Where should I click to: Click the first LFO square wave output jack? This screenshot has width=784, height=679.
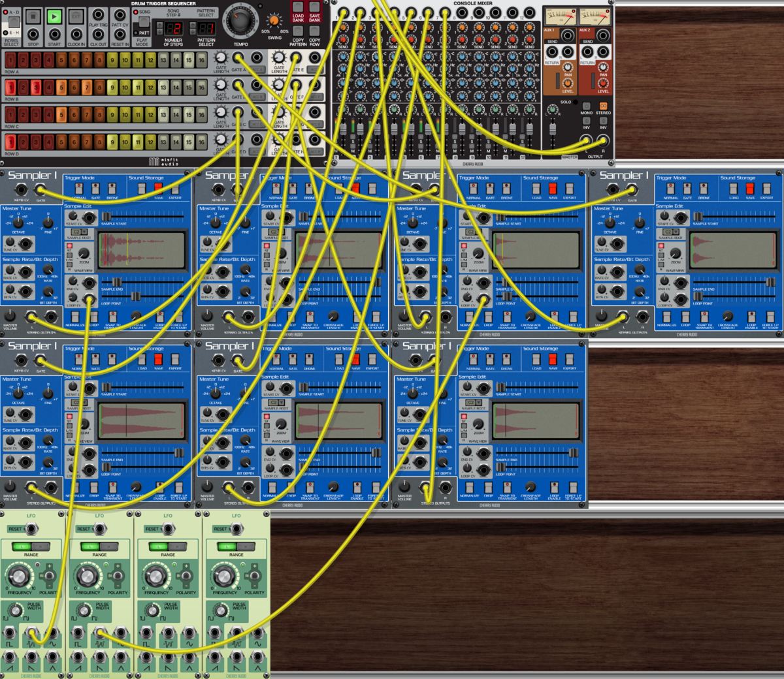(x=10, y=632)
